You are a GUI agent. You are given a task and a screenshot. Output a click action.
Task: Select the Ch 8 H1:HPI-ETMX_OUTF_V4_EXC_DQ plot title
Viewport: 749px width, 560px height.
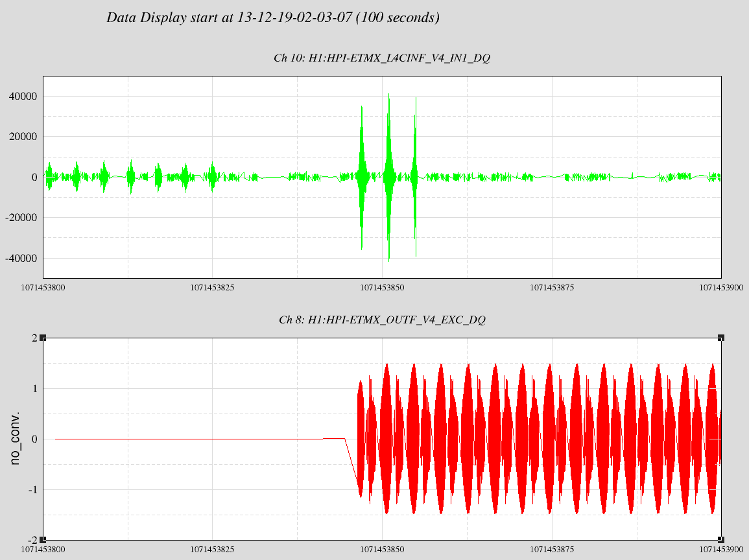tap(382, 320)
